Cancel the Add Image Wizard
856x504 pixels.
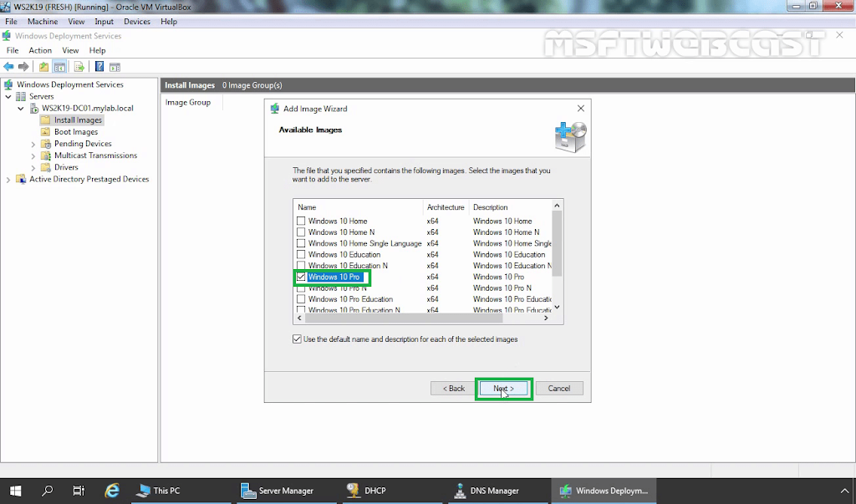(x=559, y=388)
